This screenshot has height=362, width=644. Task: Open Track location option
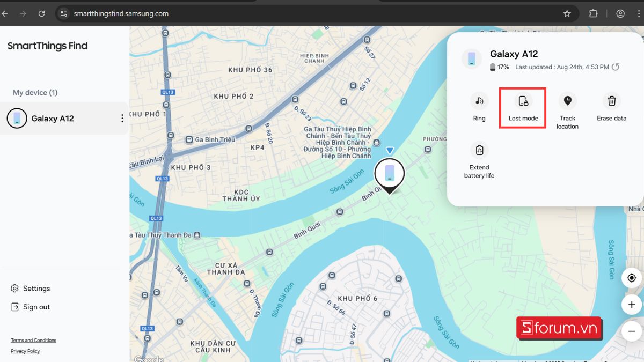(567, 111)
